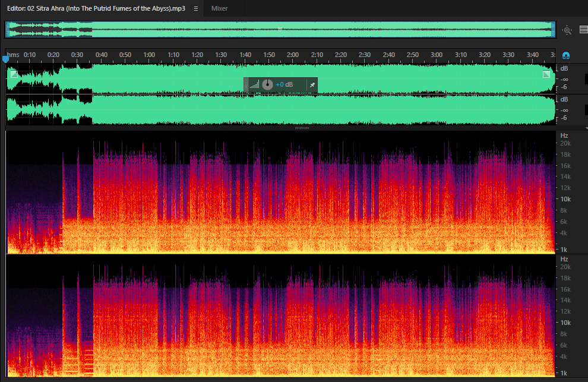The image size is (588, 382).
Task: Click 10k on the upper frequency scale
Action: coord(565,199)
